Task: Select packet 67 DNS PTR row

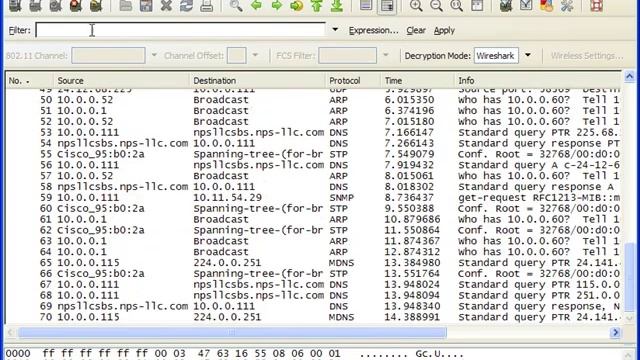Action: tap(313, 284)
